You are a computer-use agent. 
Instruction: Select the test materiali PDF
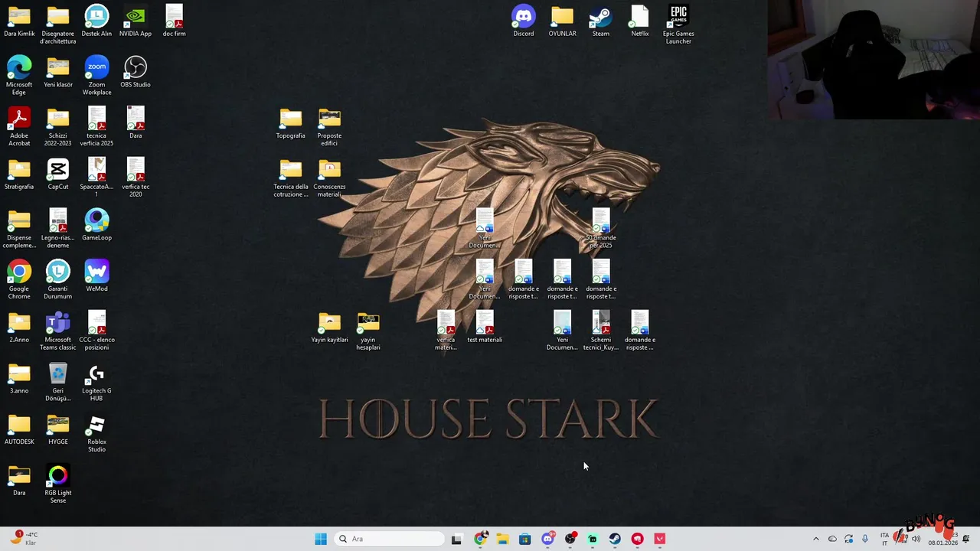(x=485, y=327)
